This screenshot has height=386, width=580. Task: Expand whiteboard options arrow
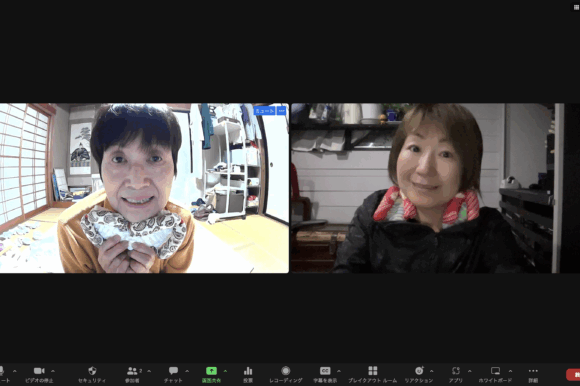pyautogui.click(x=510, y=371)
